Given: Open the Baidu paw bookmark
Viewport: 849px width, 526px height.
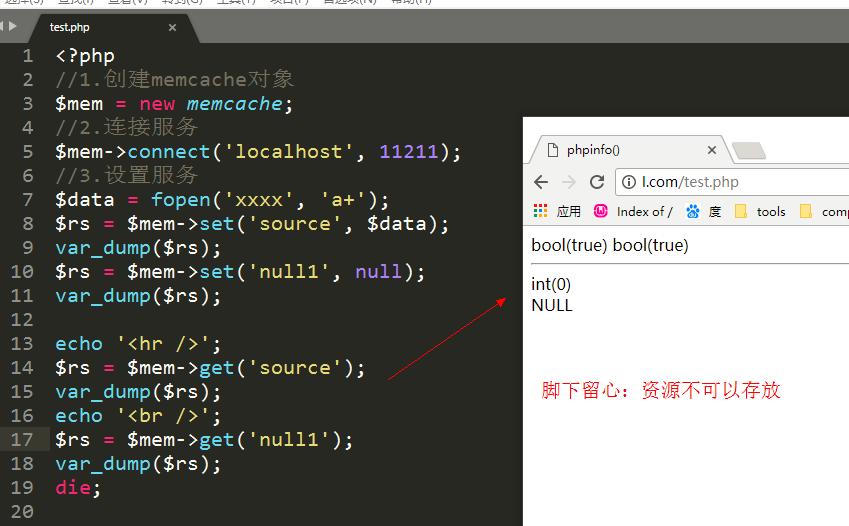Looking at the screenshot, I should pyautogui.click(x=692, y=211).
